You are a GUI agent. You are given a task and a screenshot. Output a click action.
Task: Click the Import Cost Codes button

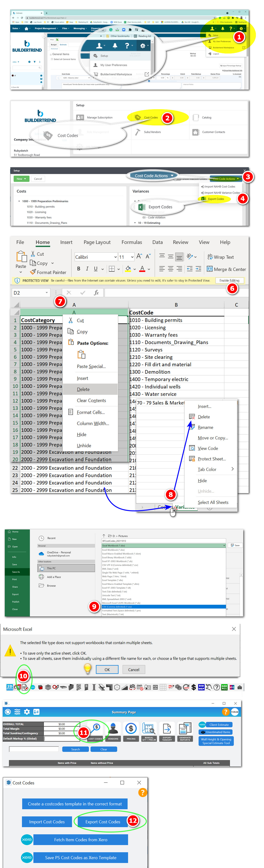pos(47,821)
